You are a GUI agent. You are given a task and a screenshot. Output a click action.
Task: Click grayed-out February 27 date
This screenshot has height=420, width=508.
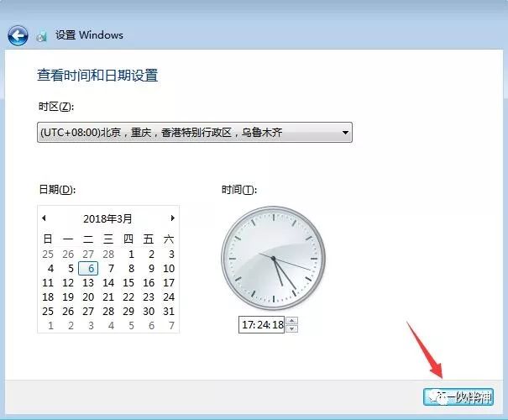(x=88, y=254)
